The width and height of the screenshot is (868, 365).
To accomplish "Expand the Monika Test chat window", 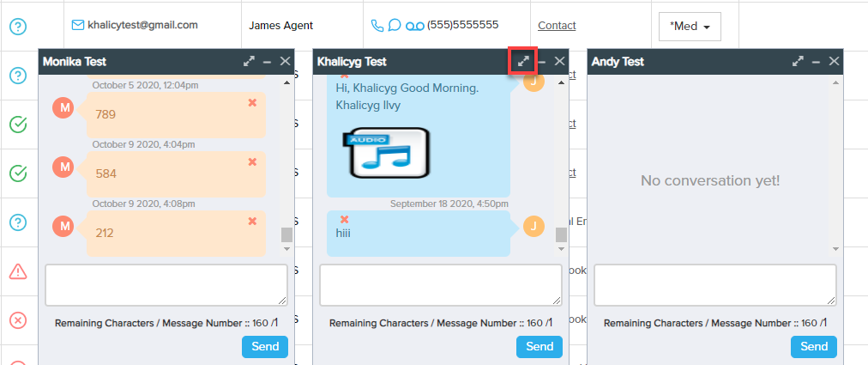I will pyautogui.click(x=249, y=61).
